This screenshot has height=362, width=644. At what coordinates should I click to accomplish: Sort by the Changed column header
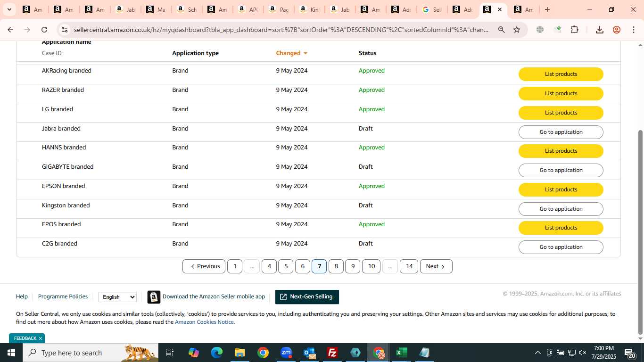tap(292, 53)
